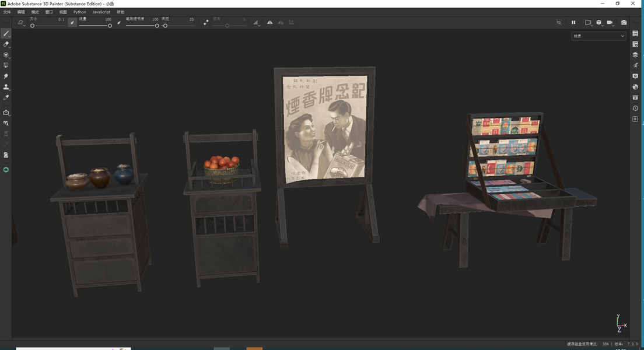Image resolution: width=644 pixels, height=350 pixels.
Task: Click the cigarette poster stand model
Action: point(325,156)
